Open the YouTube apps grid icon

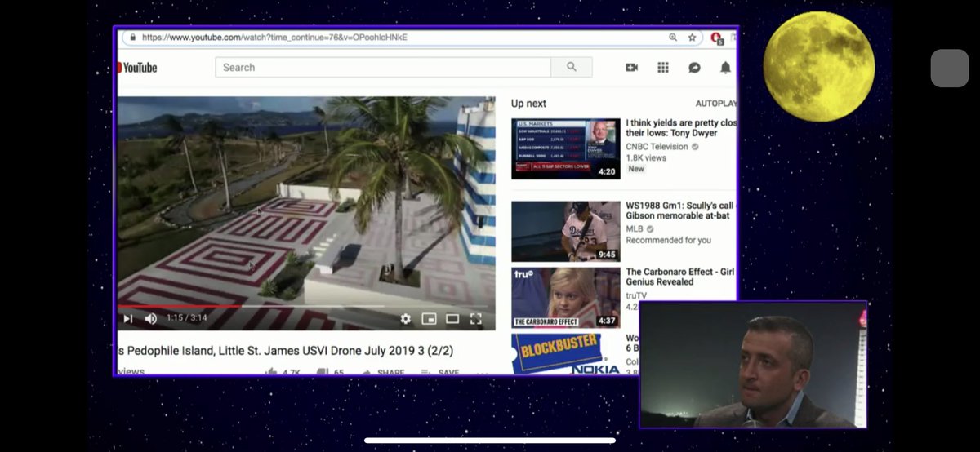(x=663, y=68)
